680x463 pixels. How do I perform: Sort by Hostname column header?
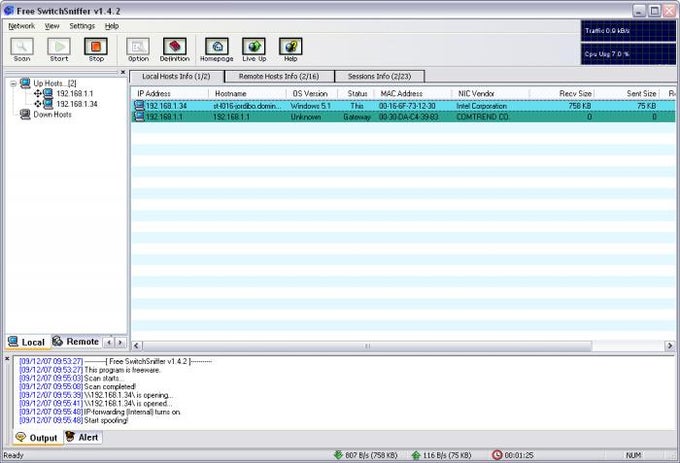point(248,94)
